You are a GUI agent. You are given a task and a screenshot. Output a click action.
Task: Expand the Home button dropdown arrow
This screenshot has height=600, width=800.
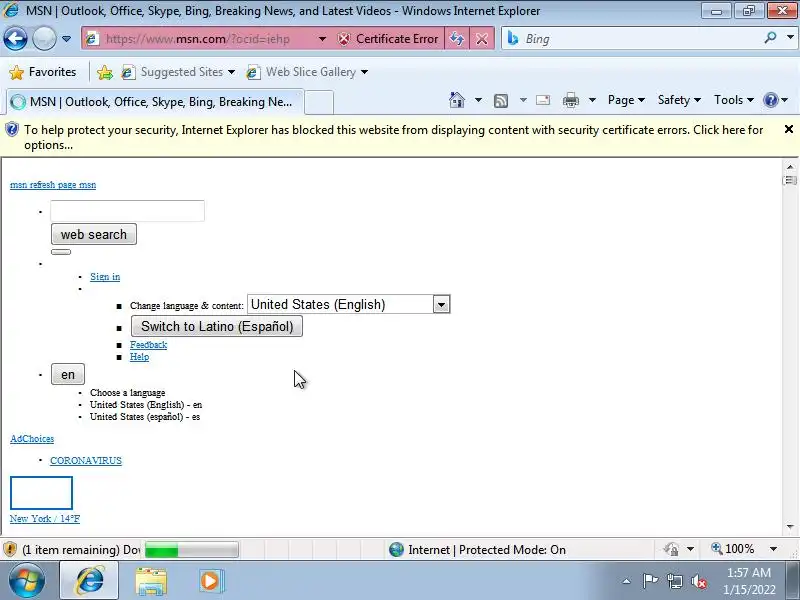coord(478,100)
